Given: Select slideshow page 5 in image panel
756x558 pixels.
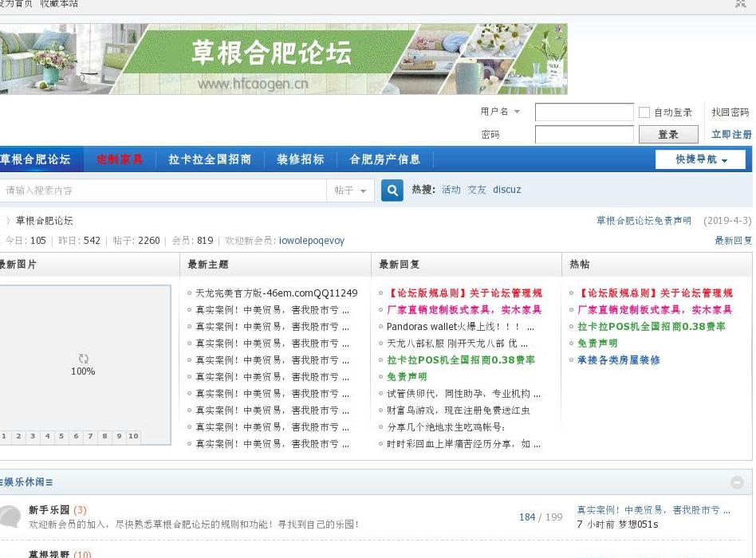Looking at the screenshot, I should (x=61, y=436).
